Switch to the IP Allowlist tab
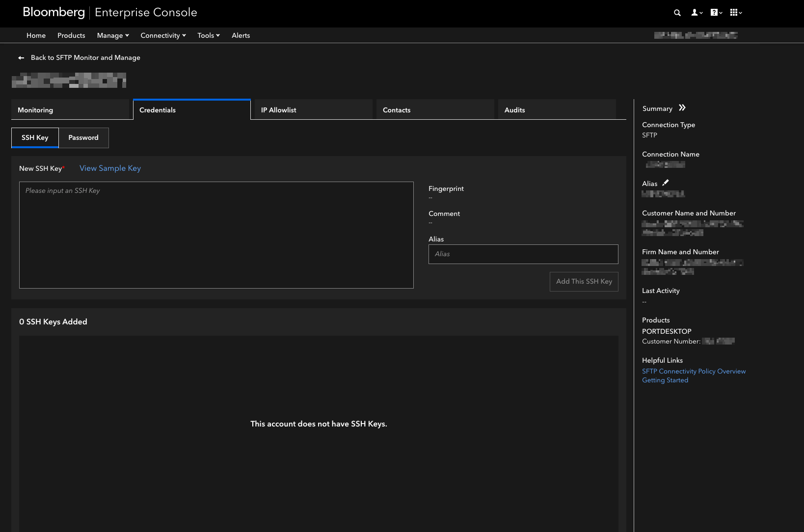This screenshot has height=532, width=804. click(314, 110)
